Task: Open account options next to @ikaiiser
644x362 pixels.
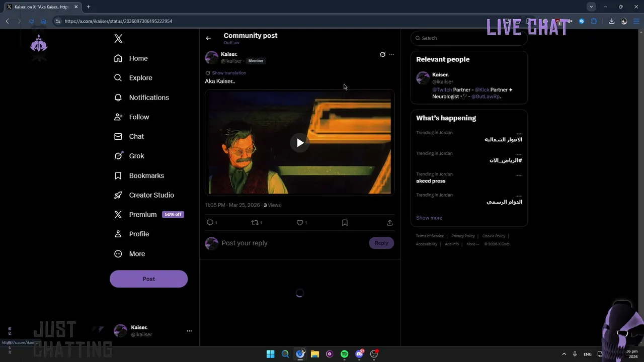Action: (189, 331)
